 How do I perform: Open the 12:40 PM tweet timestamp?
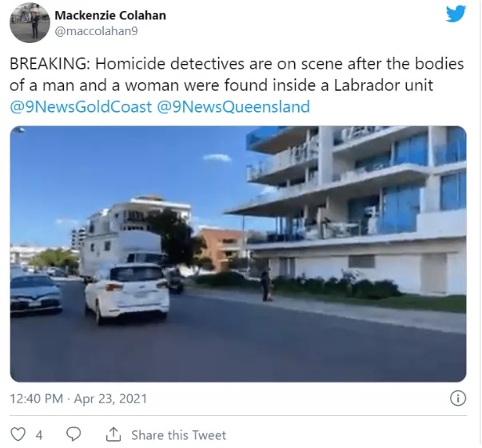(36, 398)
